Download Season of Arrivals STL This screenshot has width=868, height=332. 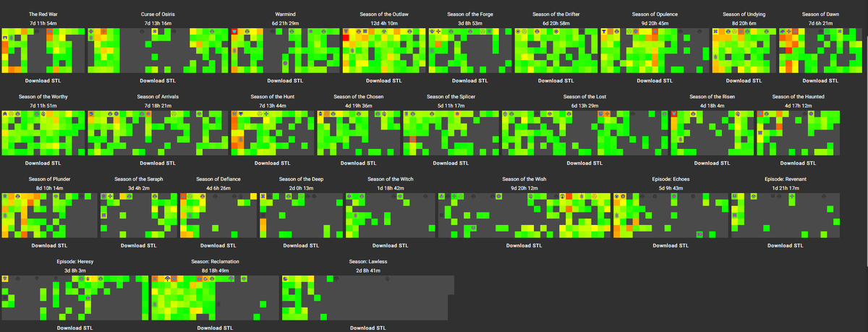point(157,163)
